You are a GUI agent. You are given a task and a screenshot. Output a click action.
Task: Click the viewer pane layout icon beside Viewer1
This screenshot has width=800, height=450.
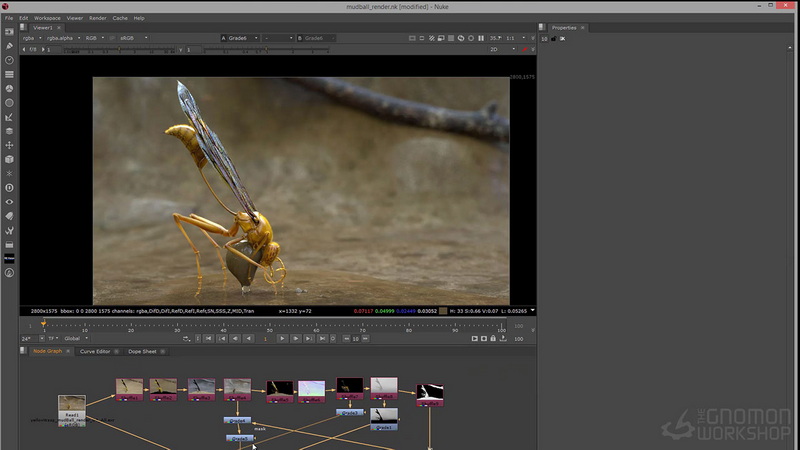point(23,28)
